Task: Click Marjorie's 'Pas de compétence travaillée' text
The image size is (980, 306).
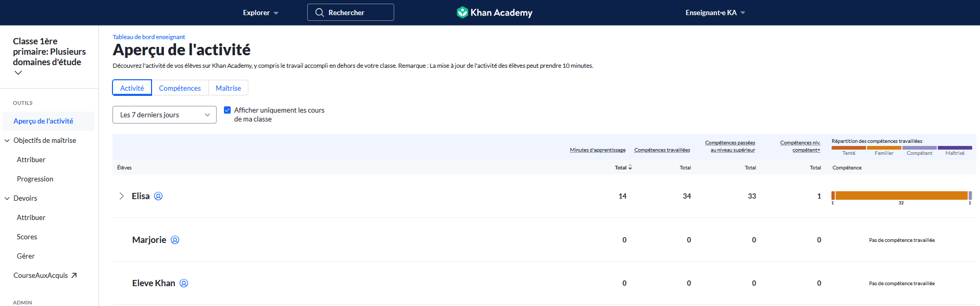Action: tap(902, 240)
